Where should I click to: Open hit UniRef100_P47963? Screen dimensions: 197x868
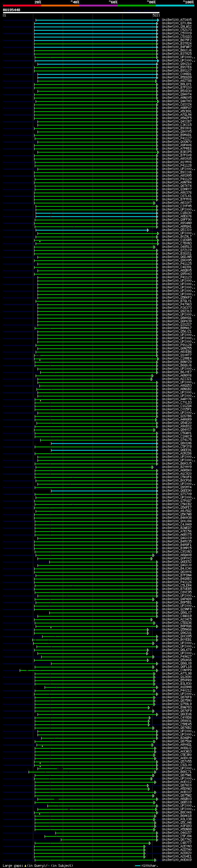pyautogui.click(x=177, y=305)
